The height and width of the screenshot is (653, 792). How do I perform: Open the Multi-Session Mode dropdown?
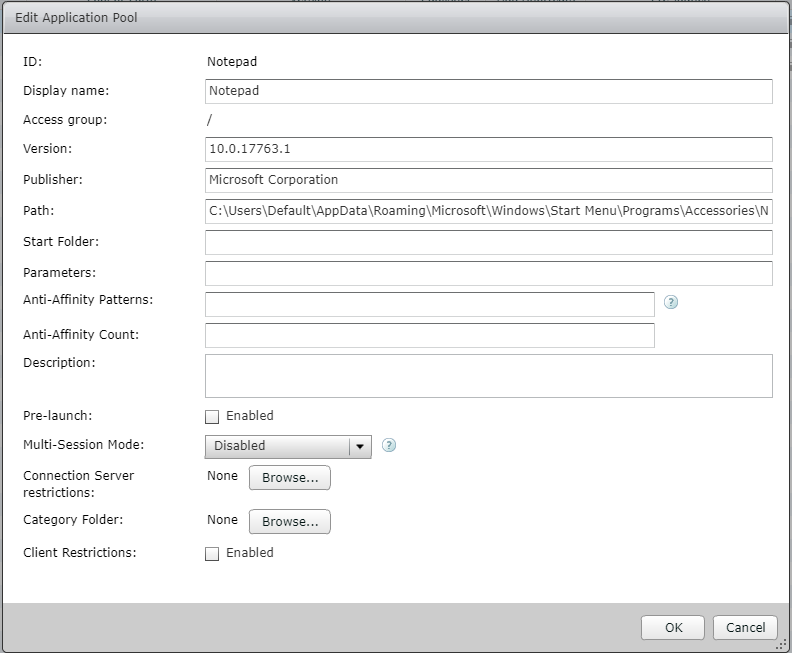tap(288, 446)
